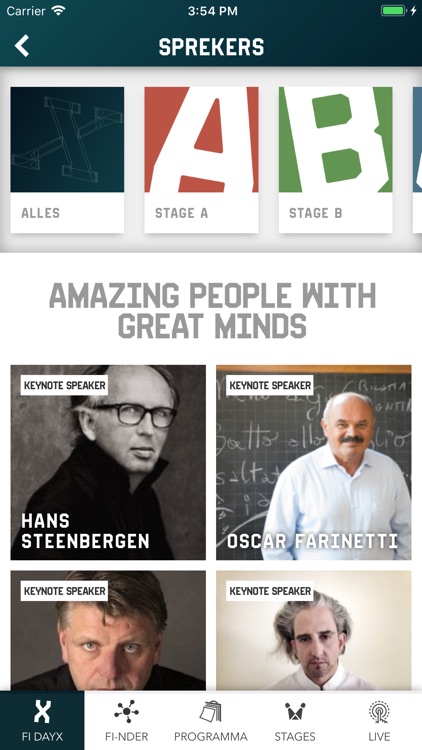Select the LIVE broadcast icon
This screenshot has height=750, width=422.
(379, 712)
